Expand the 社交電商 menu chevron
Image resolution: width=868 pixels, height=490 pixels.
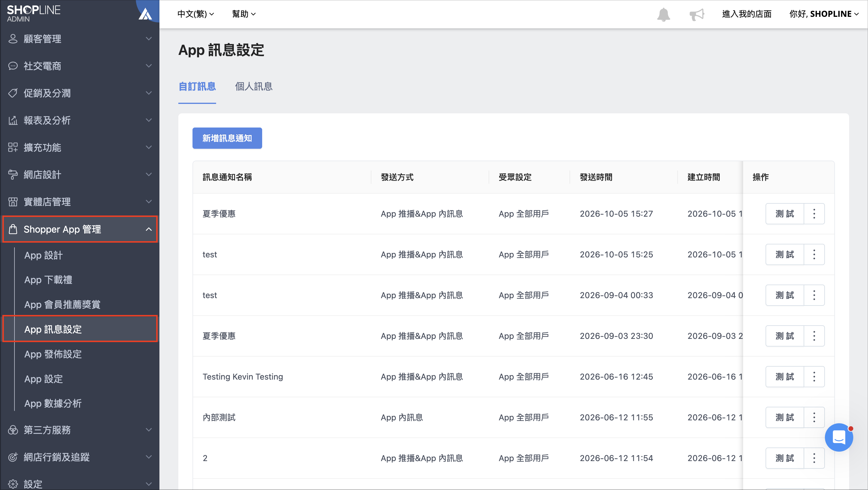coord(149,66)
